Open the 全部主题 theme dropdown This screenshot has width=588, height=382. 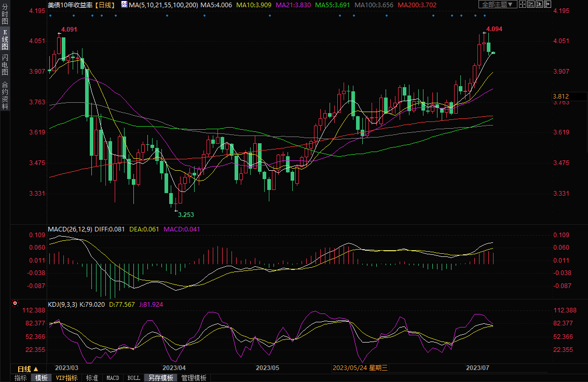[x=496, y=5]
